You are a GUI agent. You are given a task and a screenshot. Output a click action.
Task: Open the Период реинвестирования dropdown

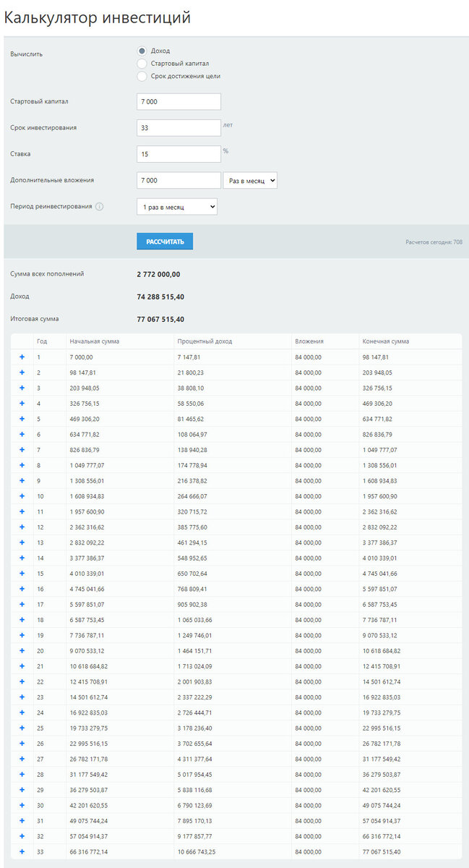pyautogui.click(x=177, y=207)
